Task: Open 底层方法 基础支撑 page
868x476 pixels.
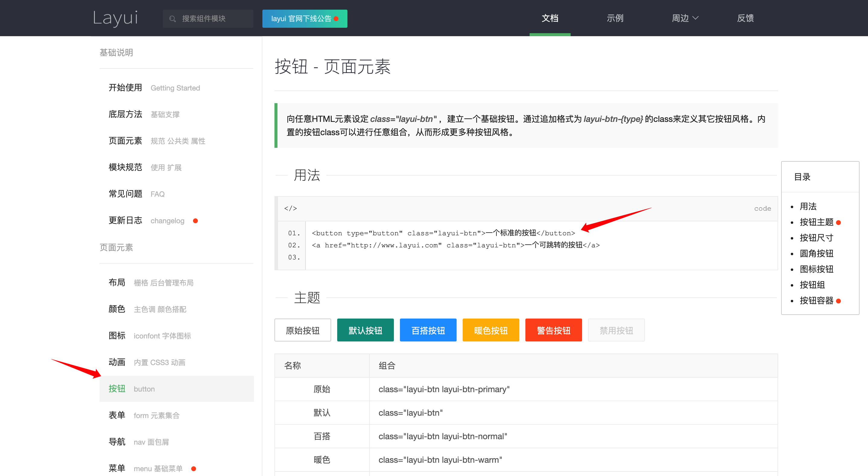Action: (176, 114)
